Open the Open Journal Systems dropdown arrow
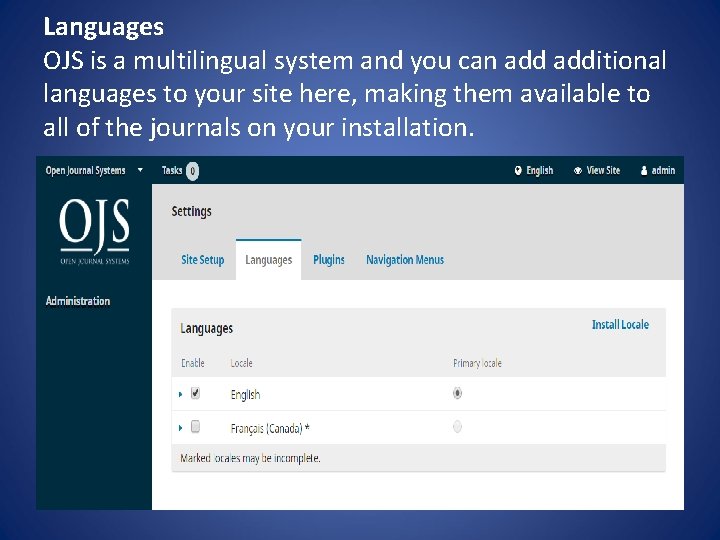The image size is (720, 540). (x=140, y=170)
